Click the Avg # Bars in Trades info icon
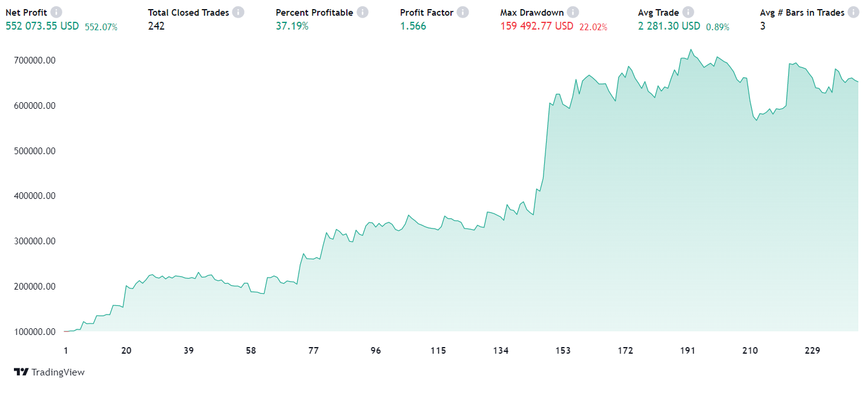This screenshot has width=868, height=393. tap(853, 12)
